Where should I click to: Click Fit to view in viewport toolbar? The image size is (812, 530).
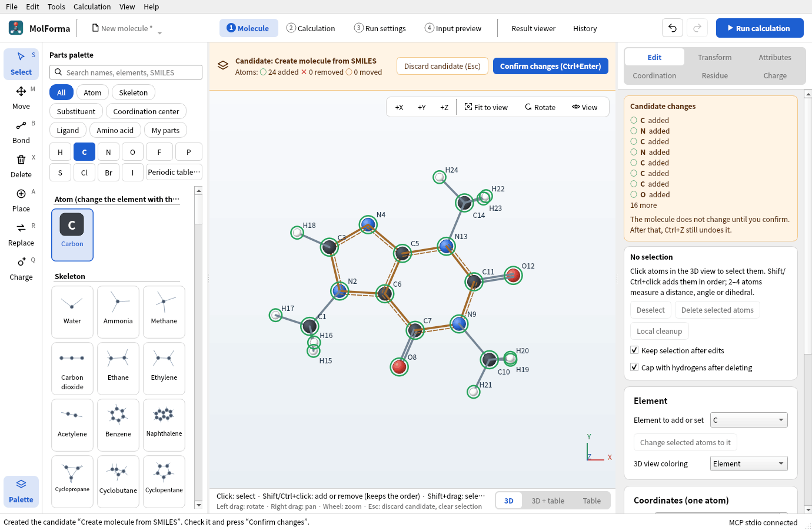(486, 107)
